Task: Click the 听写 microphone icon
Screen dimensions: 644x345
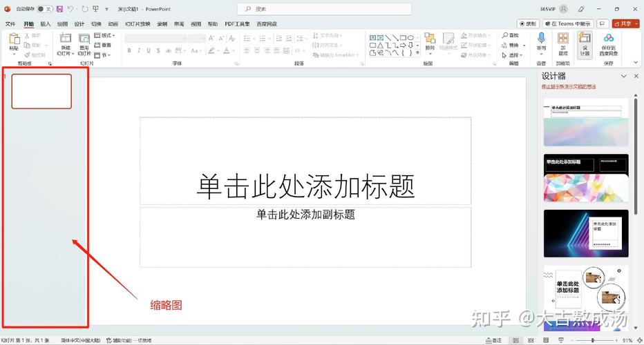Action: pos(541,38)
